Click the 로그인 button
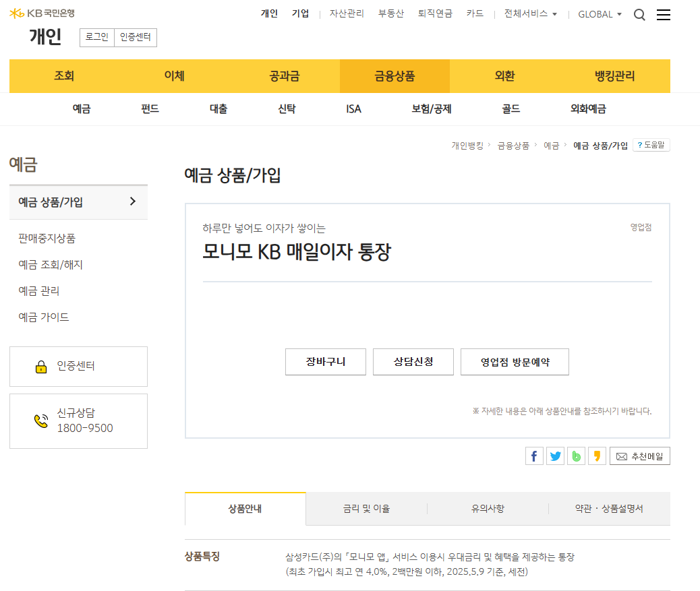The width and height of the screenshot is (700, 591). point(97,38)
